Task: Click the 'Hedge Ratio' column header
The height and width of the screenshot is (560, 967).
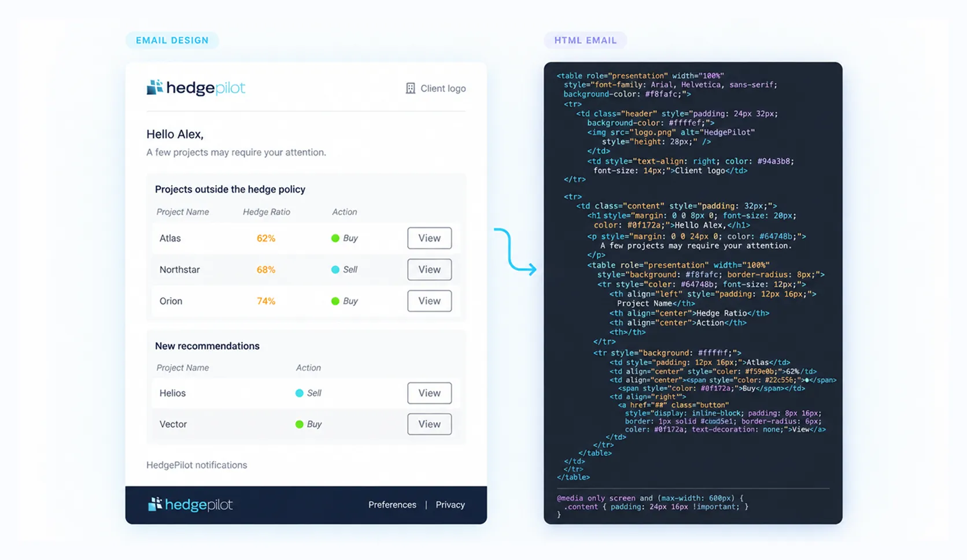Action: click(x=267, y=212)
